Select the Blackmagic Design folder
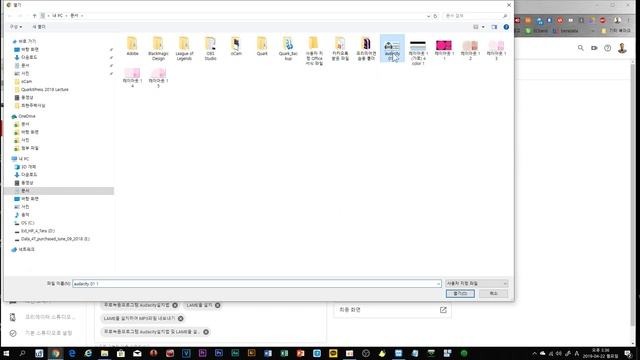 coord(158,48)
